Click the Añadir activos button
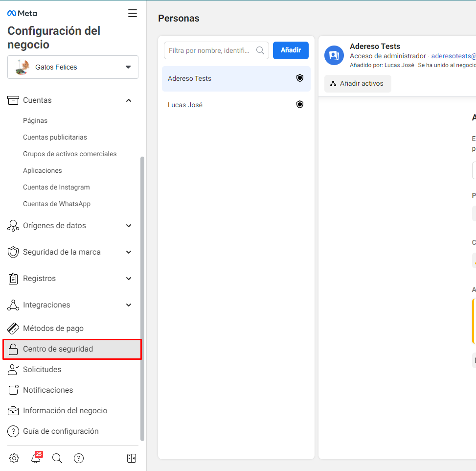This screenshot has width=476, height=471. pyautogui.click(x=358, y=84)
